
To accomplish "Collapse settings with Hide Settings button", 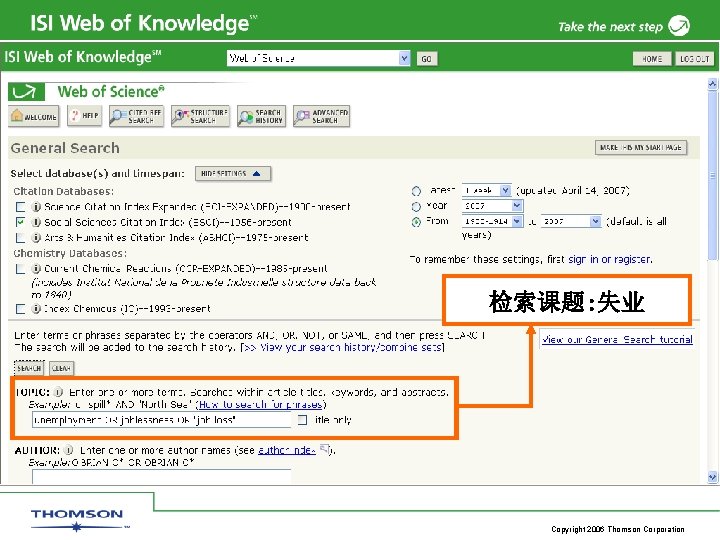I will click(233, 174).
